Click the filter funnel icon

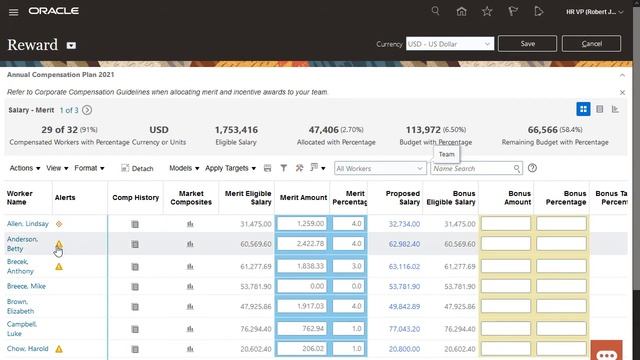(x=284, y=168)
